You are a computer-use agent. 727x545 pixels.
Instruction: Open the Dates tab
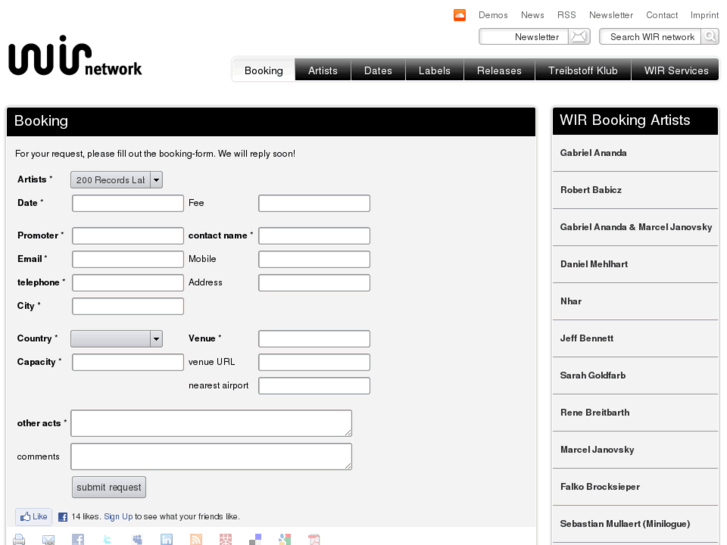[378, 71]
